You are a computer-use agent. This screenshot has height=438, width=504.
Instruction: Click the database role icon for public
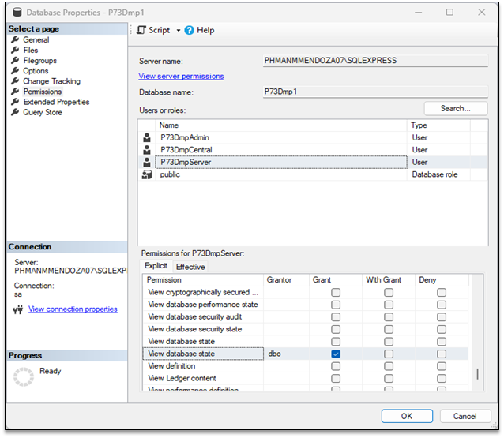146,174
